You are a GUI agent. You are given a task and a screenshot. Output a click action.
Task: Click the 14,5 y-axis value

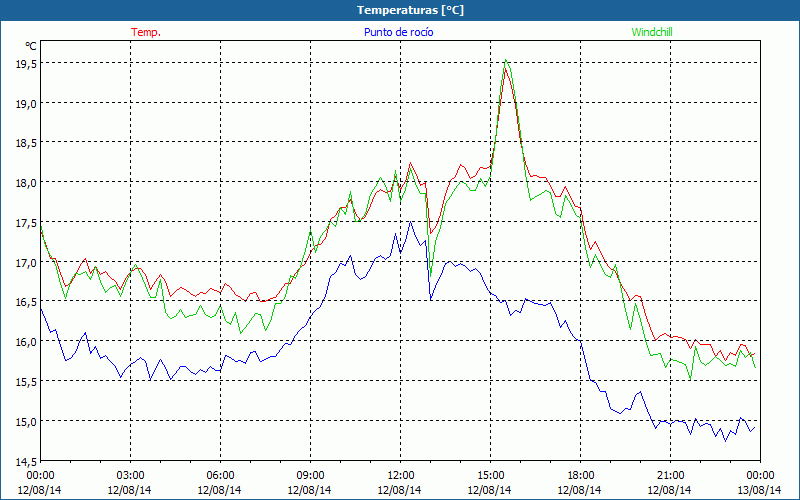(x=26, y=461)
